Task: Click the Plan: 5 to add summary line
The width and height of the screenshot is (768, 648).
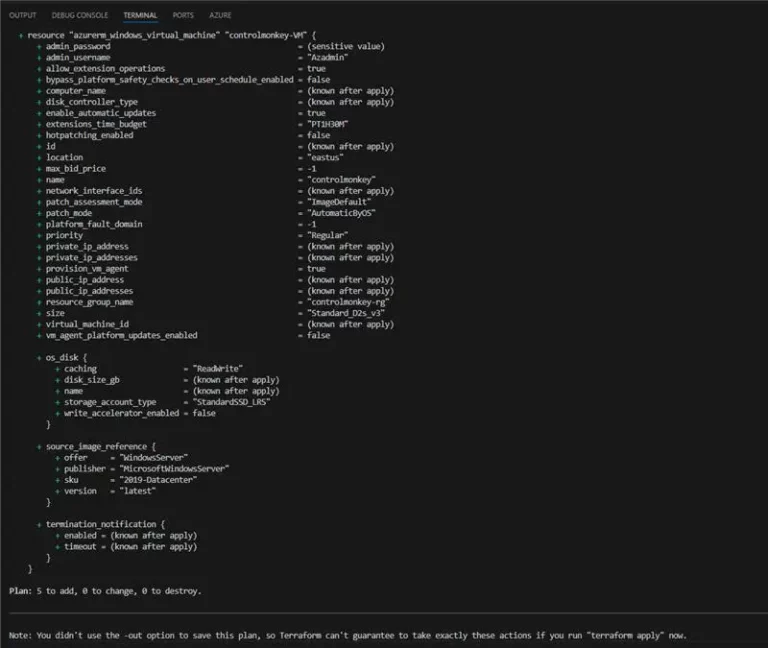Action: [105, 591]
